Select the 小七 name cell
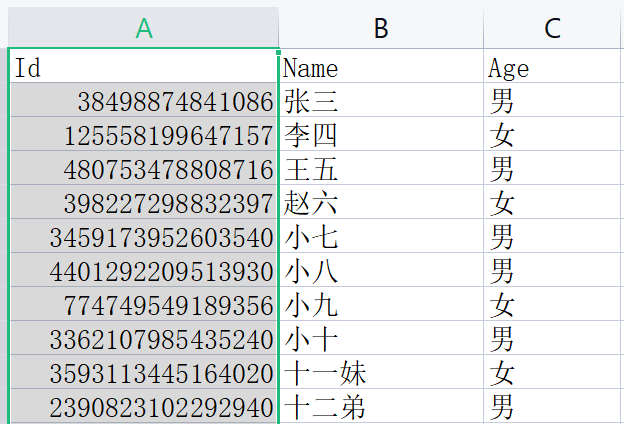 click(380, 237)
